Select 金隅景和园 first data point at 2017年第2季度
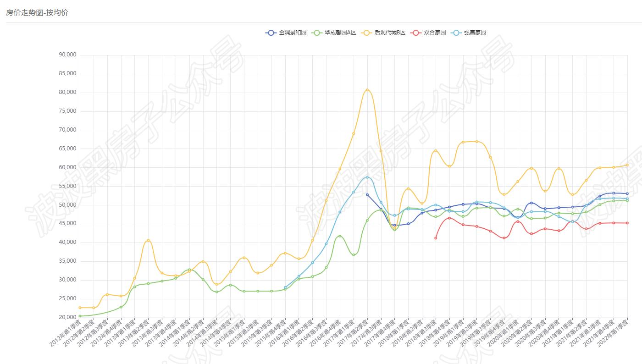 point(367,195)
